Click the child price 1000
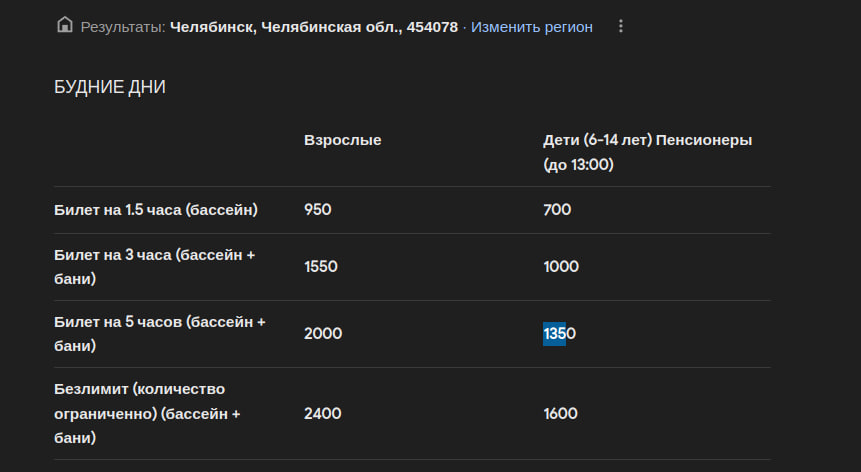The width and height of the screenshot is (861, 472). pyautogui.click(x=561, y=267)
